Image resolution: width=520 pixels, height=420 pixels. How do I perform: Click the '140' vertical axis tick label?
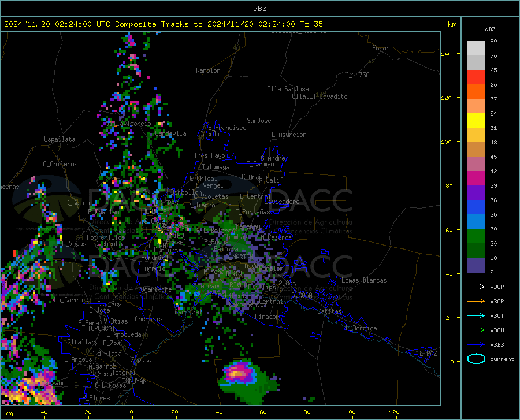[x=446, y=54]
